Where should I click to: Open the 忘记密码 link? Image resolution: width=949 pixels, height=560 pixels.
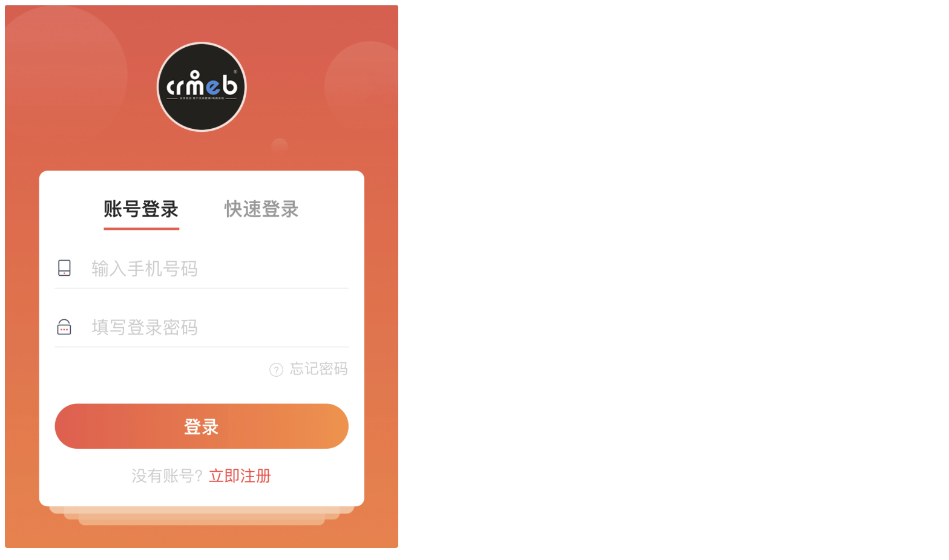click(318, 369)
